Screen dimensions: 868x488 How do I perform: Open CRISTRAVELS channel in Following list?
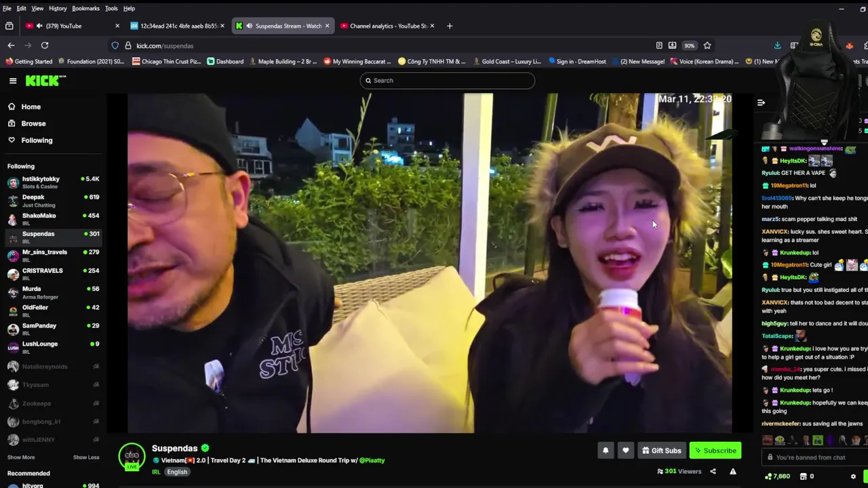(x=53, y=274)
